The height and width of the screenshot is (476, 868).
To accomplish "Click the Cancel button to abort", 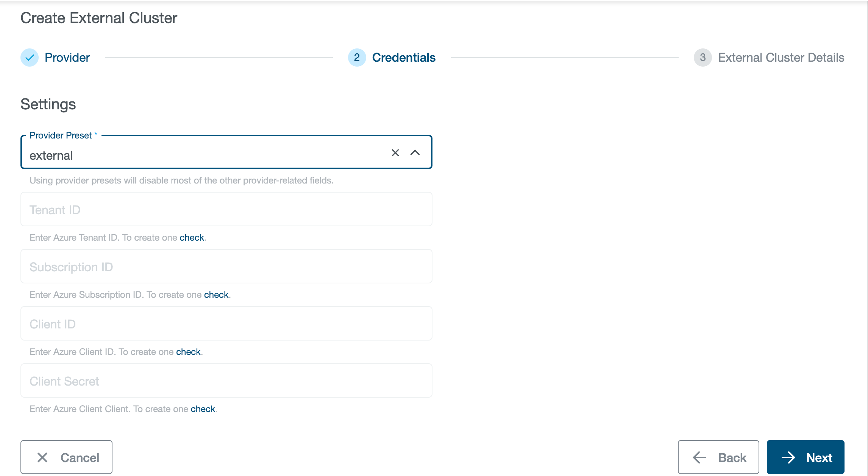I will (x=66, y=457).
